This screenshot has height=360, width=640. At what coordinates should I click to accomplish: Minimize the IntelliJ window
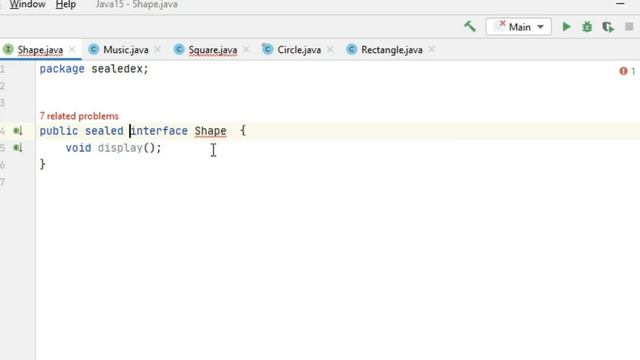pyautogui.click(x=620, y=4)
